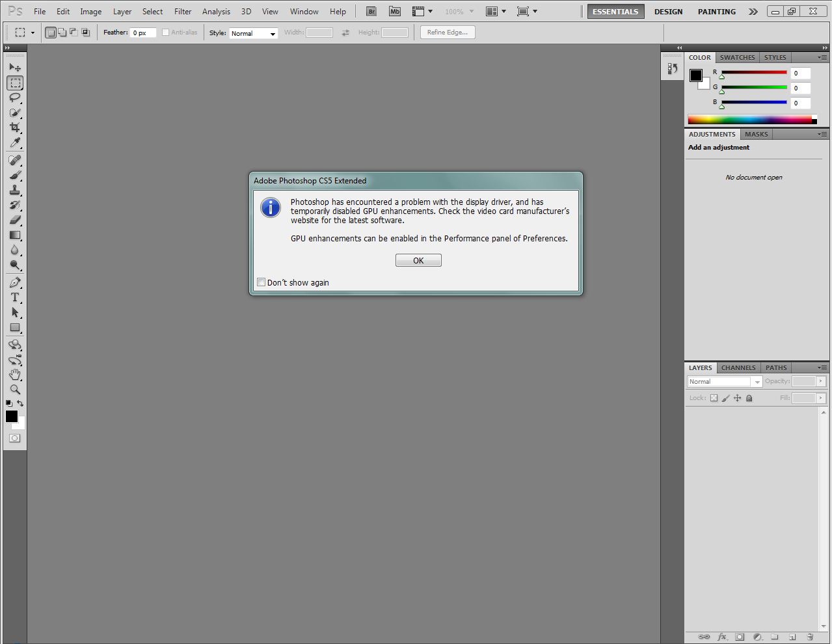832x644 pixels.
Task: Select the Brush tool
Action: (x=15, y=175)
